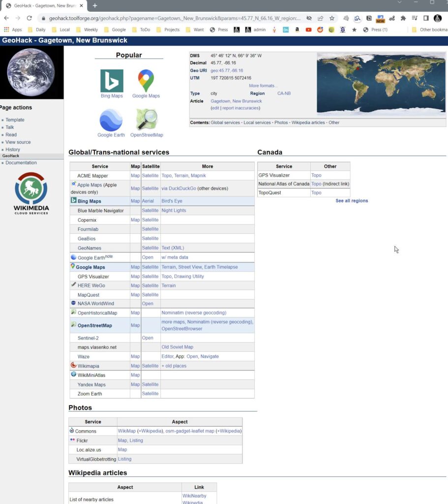
Task: Expand the Other bookmarks folder
Action: click(x=429, y=30)
